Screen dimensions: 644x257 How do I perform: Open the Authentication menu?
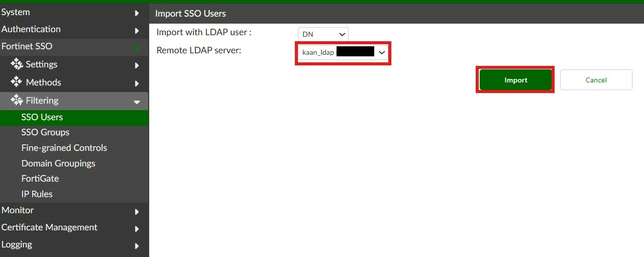74,29
